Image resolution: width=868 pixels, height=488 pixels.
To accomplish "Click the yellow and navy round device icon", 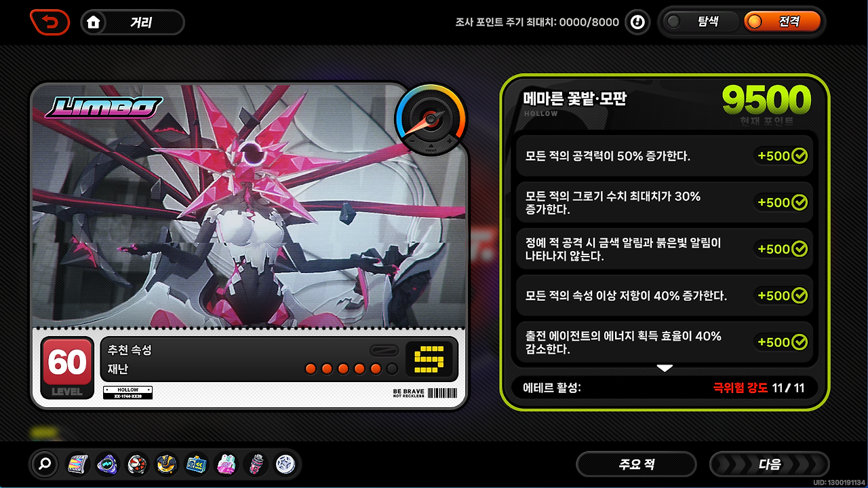I will tap(167, 464).
